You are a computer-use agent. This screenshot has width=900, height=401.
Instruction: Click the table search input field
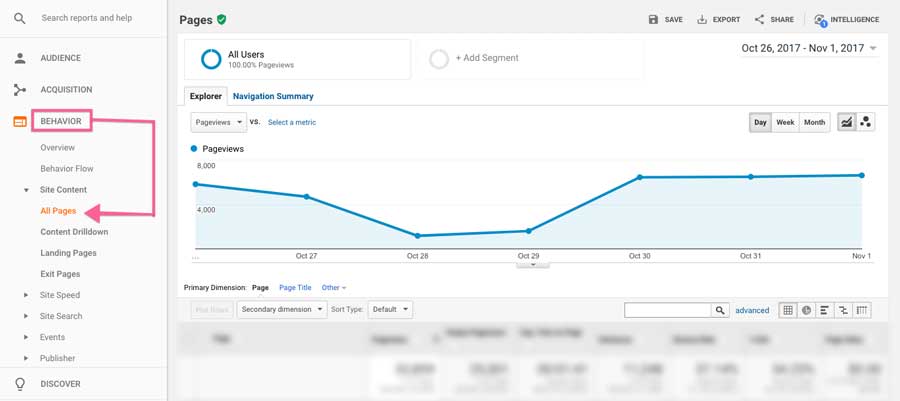point(667,310)
